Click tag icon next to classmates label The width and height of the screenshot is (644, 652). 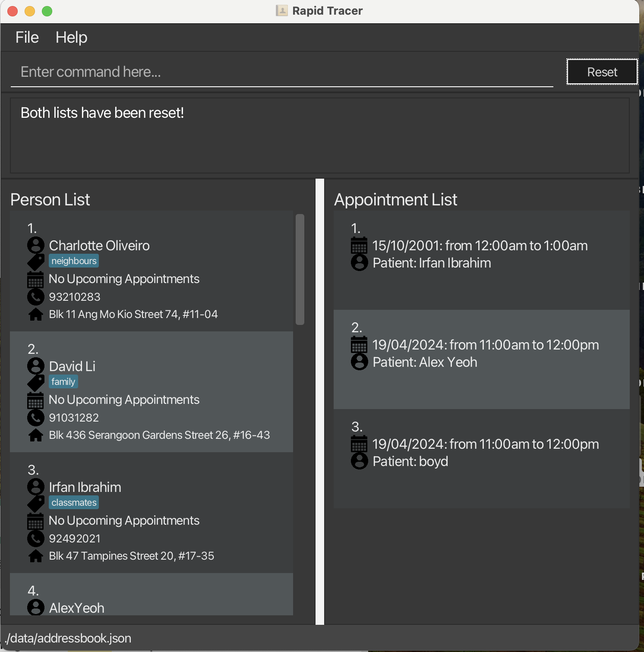click(36, 504)
